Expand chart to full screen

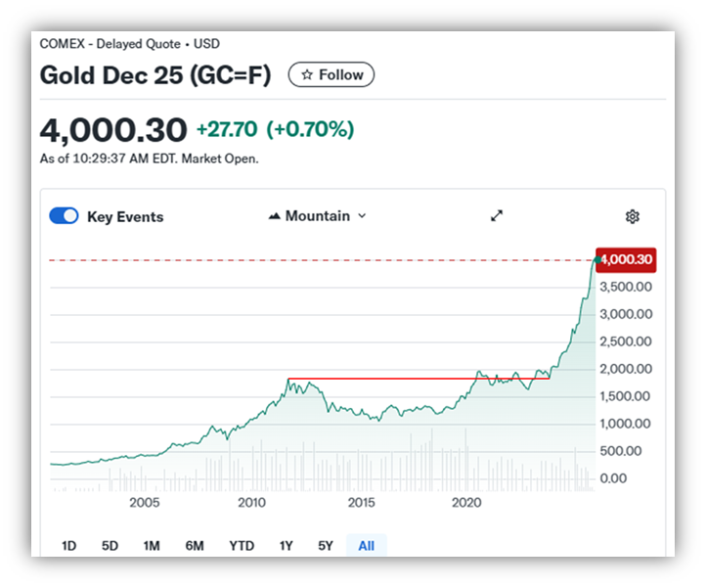tap(497, 216)
